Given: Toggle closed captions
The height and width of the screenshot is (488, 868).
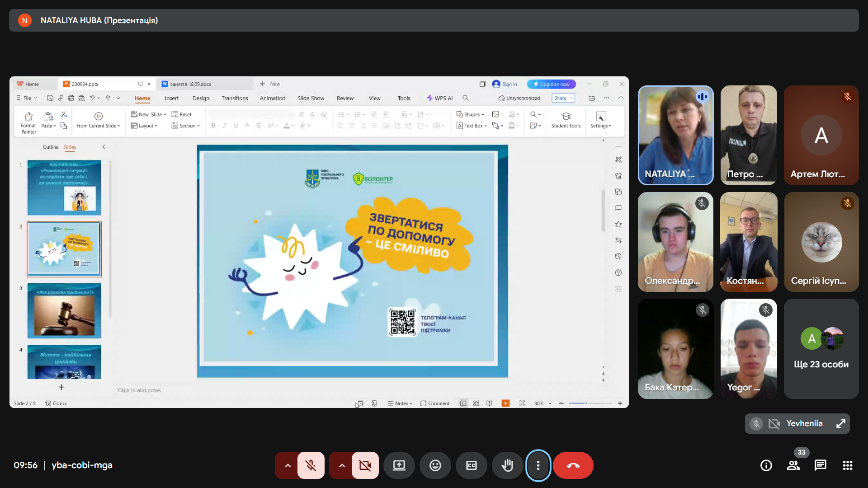Looking at the screenshot, I should pyautogui.click(x=471, y=465).
